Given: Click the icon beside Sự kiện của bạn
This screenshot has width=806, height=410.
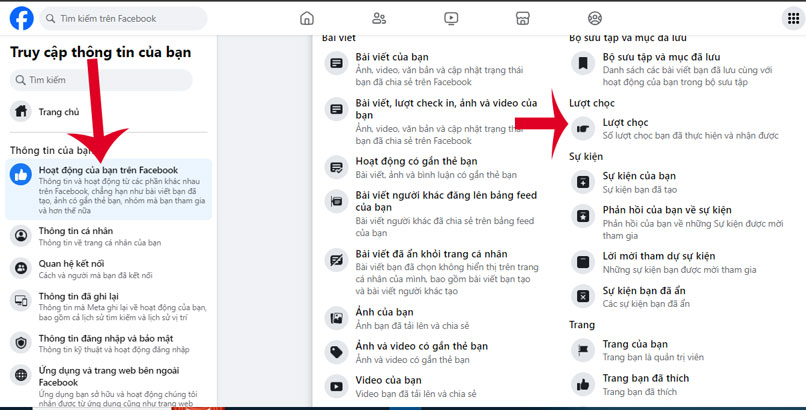Looking at the screenshot, I should 583,182.
